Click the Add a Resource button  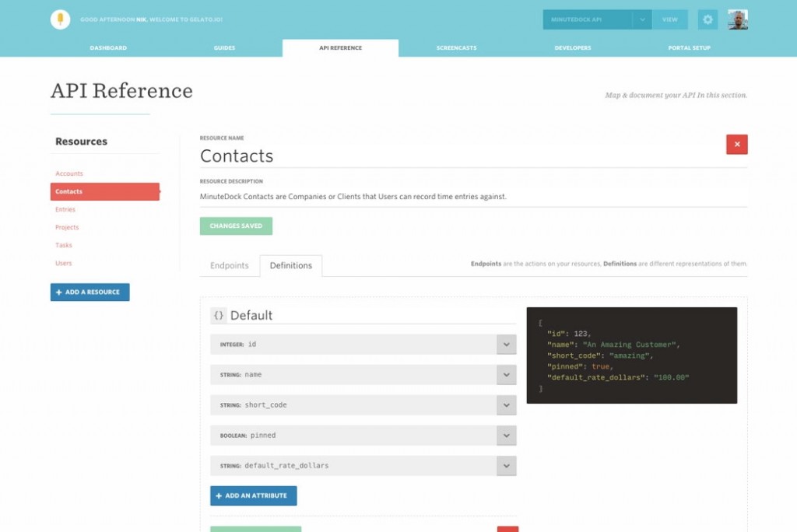(90, 292)
